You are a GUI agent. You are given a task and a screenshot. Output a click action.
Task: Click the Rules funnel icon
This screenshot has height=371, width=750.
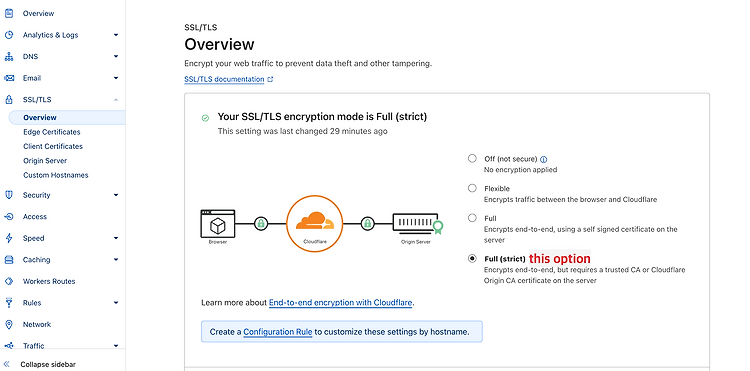tap(9, 303)
